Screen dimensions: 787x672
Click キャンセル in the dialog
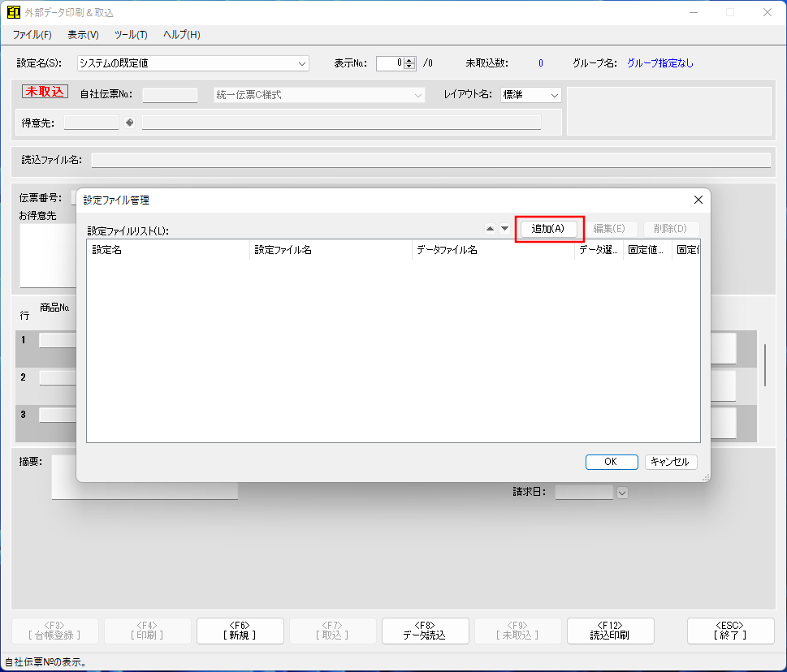coord(671,462)
